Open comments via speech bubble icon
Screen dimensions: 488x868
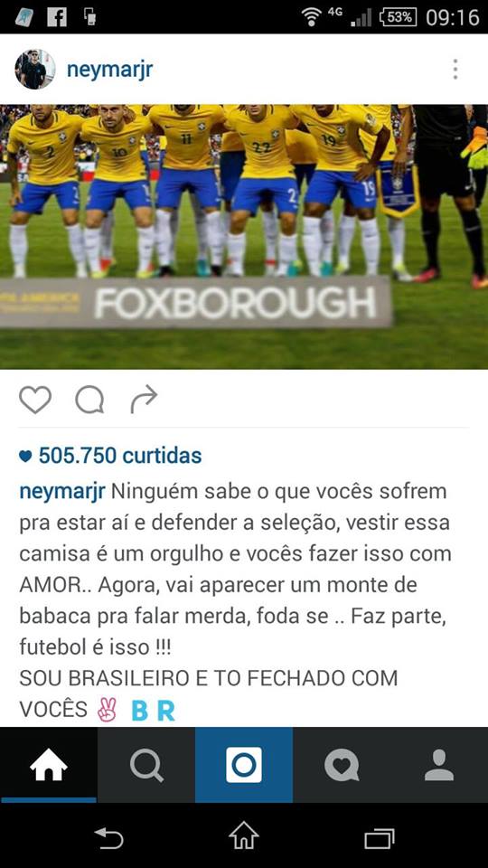[89, 400]
